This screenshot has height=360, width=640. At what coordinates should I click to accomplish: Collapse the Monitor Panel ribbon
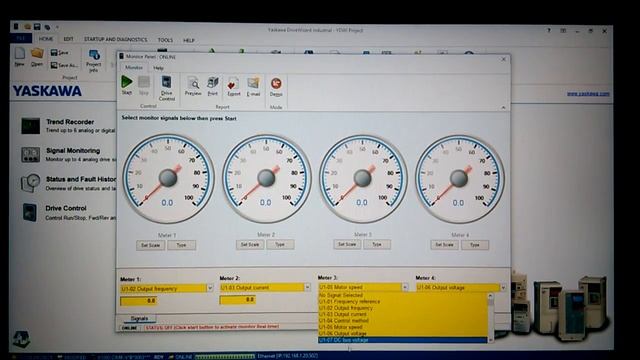click(x=503, y=107)
